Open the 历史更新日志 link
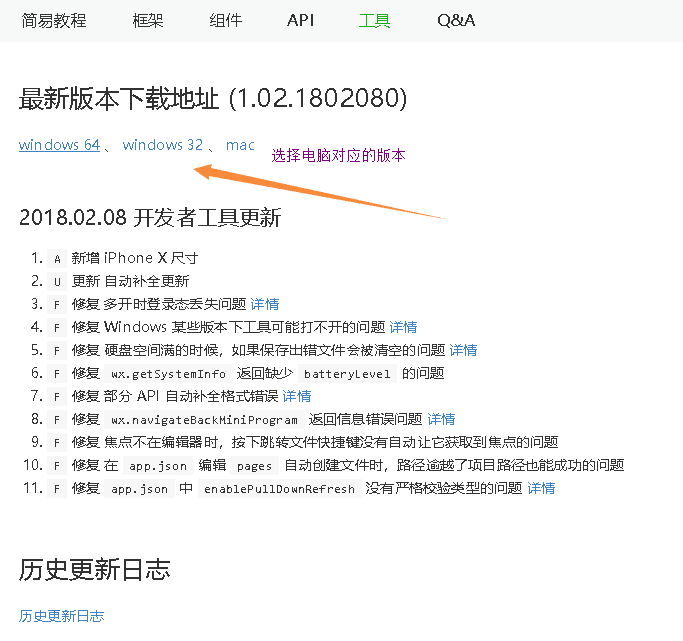The image size is (683, 641). click(x=61, y=616)
